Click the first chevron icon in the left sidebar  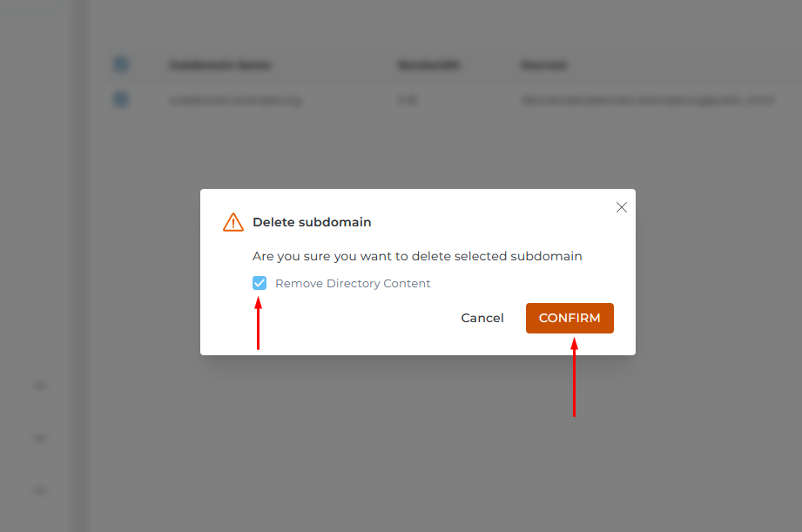(39, 386)
